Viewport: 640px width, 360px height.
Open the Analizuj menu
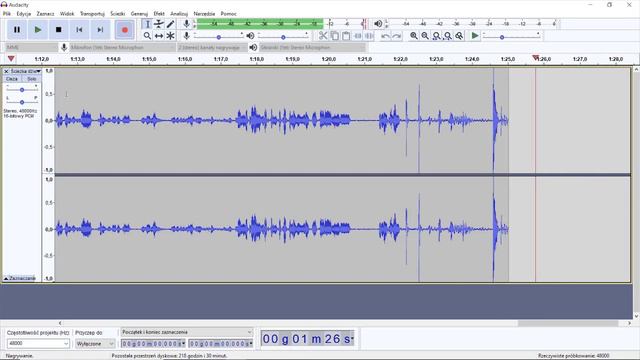pyautogui.click(x=179, y=14)
